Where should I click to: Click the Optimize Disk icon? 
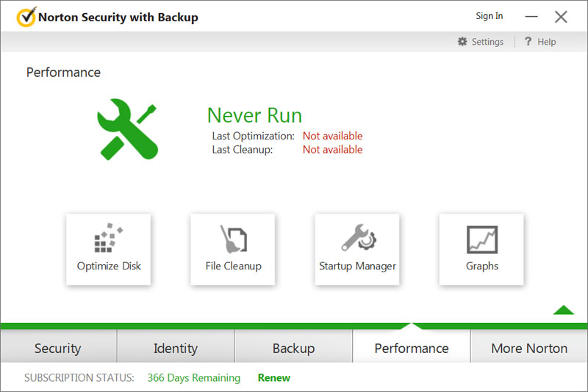coord(108,239)
